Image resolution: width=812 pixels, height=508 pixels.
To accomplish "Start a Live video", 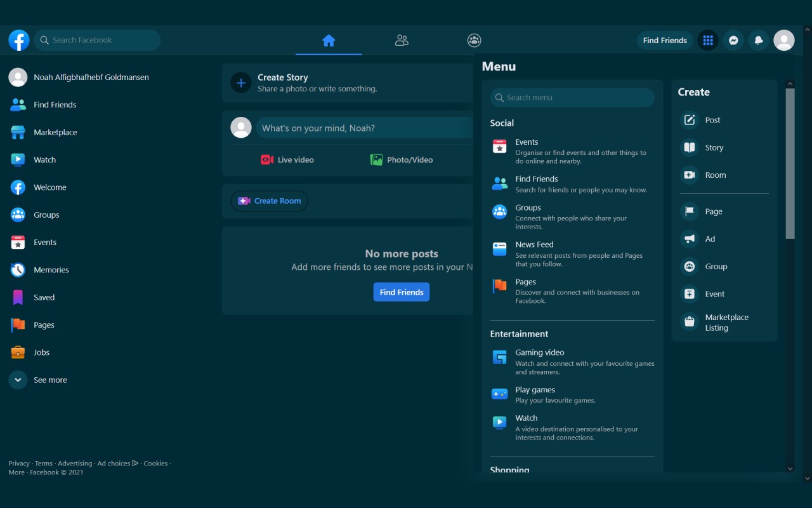I will [287, 159].
